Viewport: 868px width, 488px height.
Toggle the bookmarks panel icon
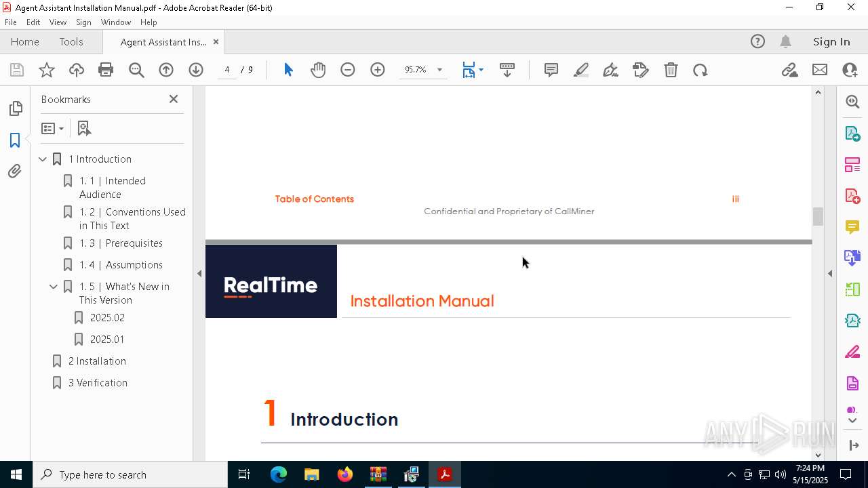15,140
